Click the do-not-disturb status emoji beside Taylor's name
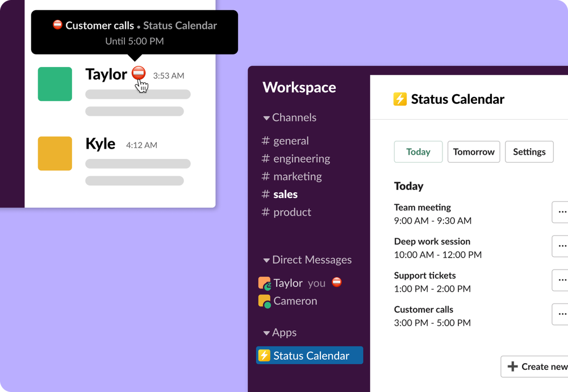568x392 pixels. (x=138, y=74)
